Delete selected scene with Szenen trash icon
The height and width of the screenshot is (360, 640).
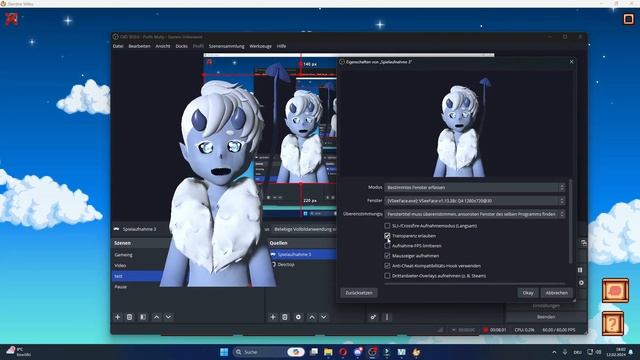[x=129, y=317]
